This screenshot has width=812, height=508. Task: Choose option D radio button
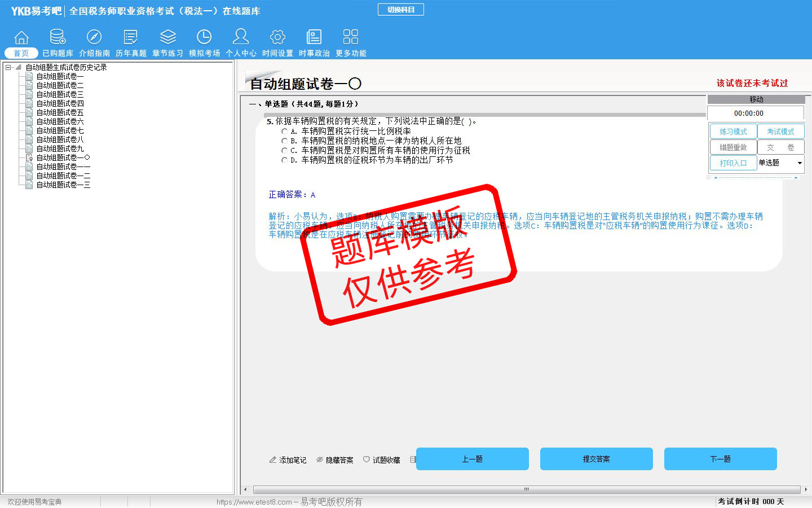click(x=285, y=160)
